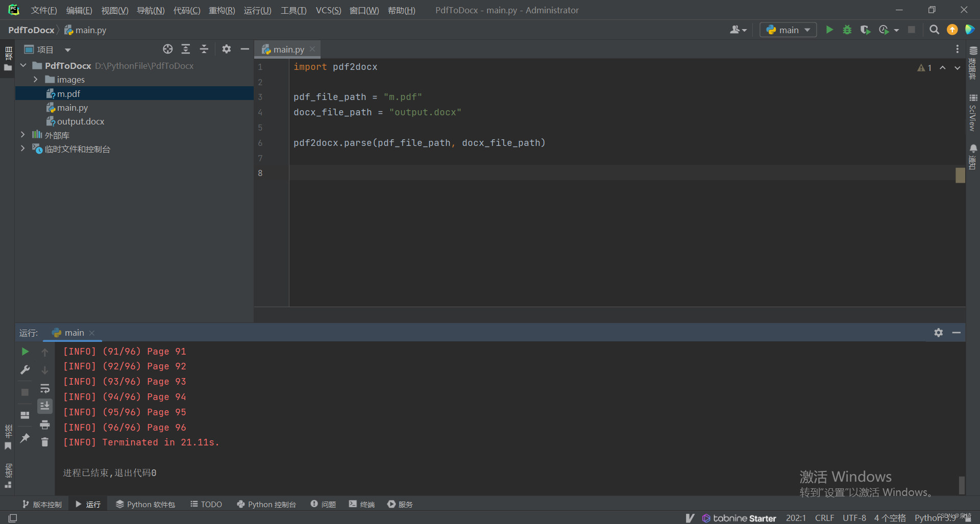Go to previous highlighted warning arrow
The height and width of the screenshot is (524, 980).
943,67
